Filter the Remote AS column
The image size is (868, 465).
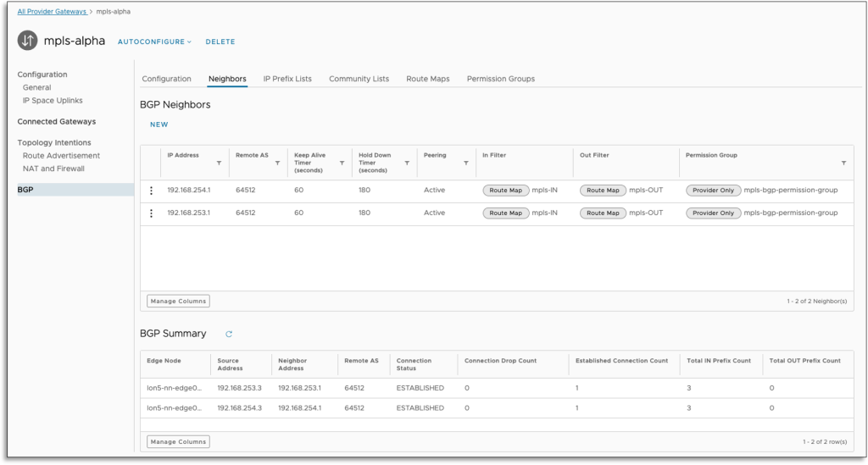(x=277, y=163)
